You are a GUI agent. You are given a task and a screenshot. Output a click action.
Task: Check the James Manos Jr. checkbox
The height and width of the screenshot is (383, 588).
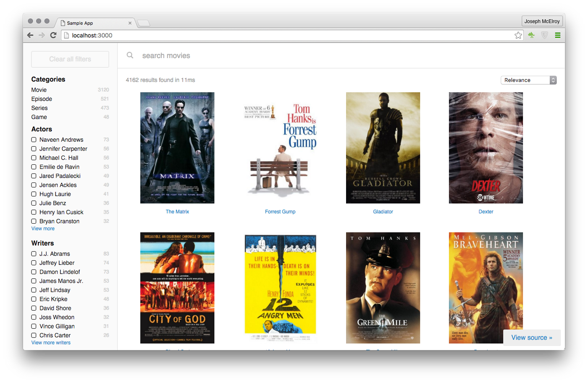[x=34, y=281]
